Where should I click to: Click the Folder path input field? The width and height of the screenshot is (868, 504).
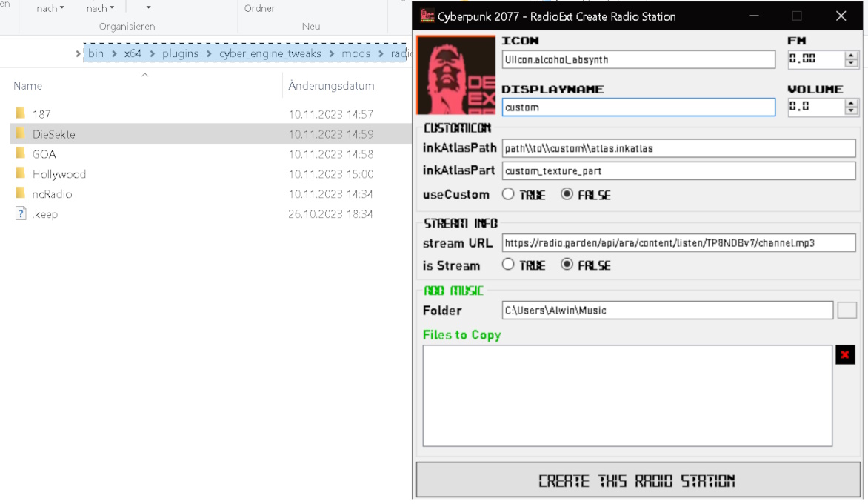point(667,310)
